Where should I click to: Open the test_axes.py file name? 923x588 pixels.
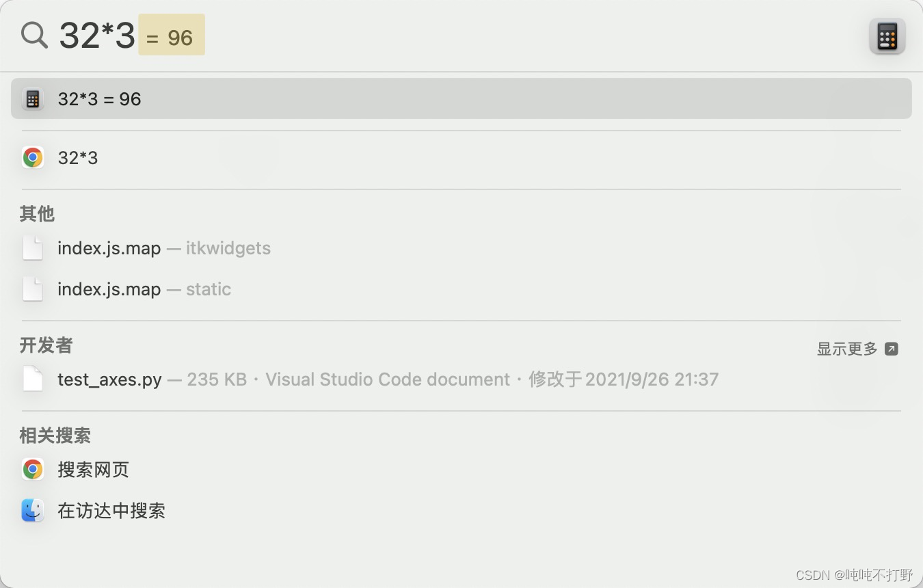tap(109, 379)
